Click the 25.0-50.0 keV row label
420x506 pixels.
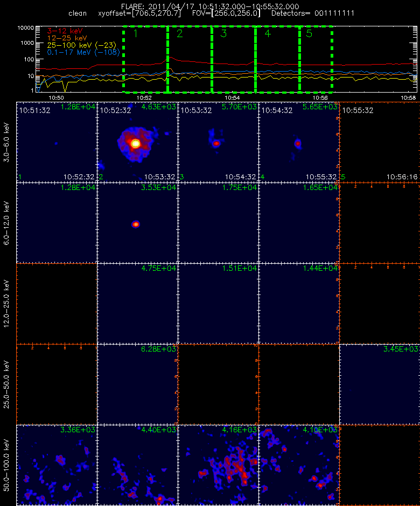coord(6,384)
